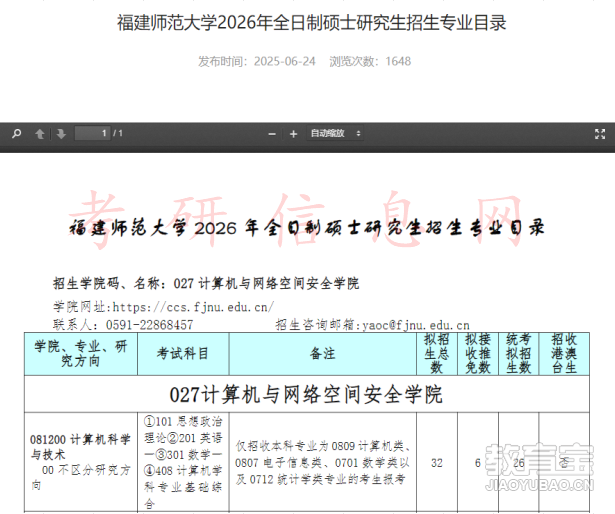The height and width of the screenshot is (514, 615).
Task: Click the page title 福建师范大学2026年全日制硕士研究生招生专业目录
Action: click(x=311, y=23)
